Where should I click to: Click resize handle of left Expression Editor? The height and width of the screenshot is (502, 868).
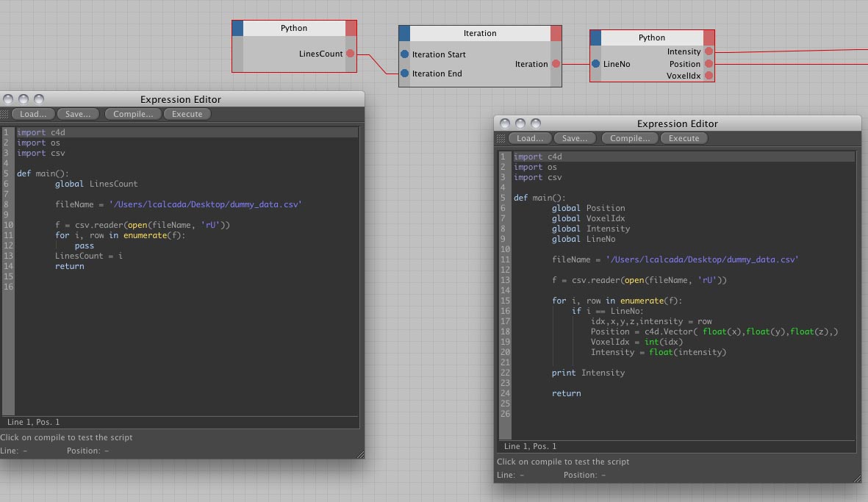359,454
